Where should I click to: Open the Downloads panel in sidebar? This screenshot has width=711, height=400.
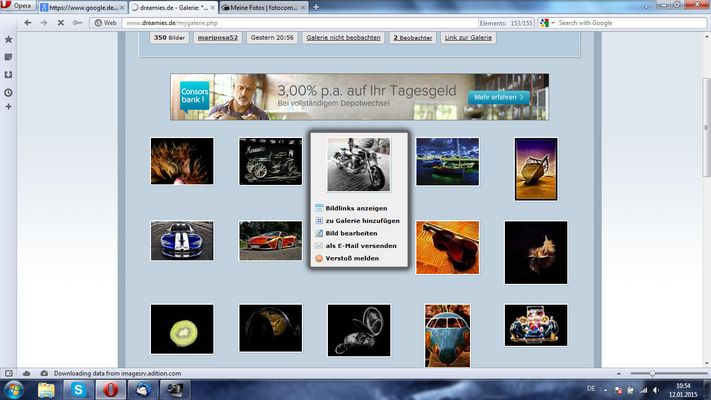(x=9, y=74)
